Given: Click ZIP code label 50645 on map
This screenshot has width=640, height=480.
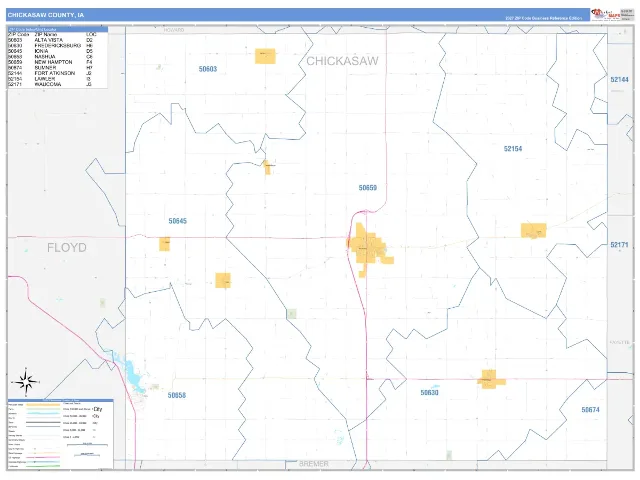Looking at the screenshot, I should (x=178, y=221).
